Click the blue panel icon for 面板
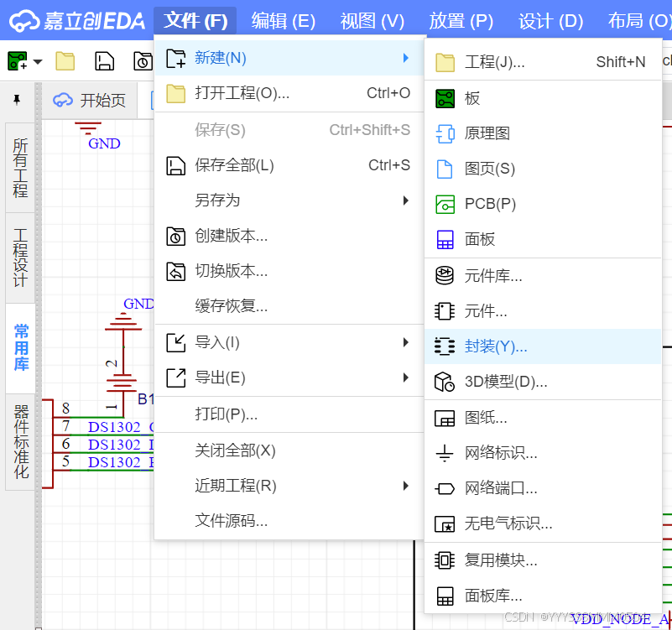The image size is (672, 630). (x=445, y=239)
